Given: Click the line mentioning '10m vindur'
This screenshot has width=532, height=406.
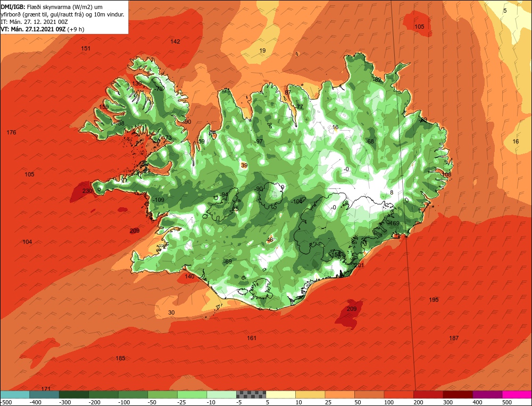Looking at the screenshot, I should (62, 14).
